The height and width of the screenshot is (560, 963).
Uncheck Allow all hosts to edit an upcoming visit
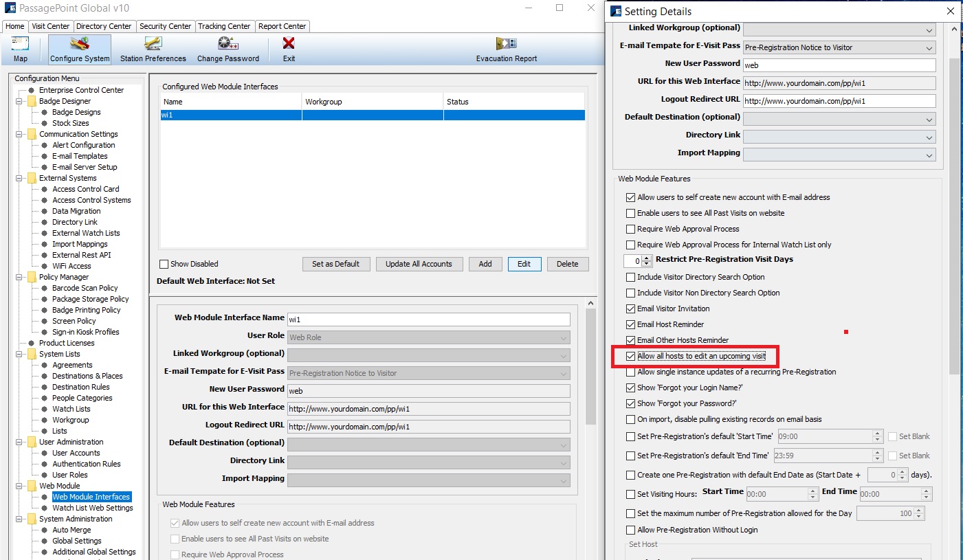[x=630, y=356]
